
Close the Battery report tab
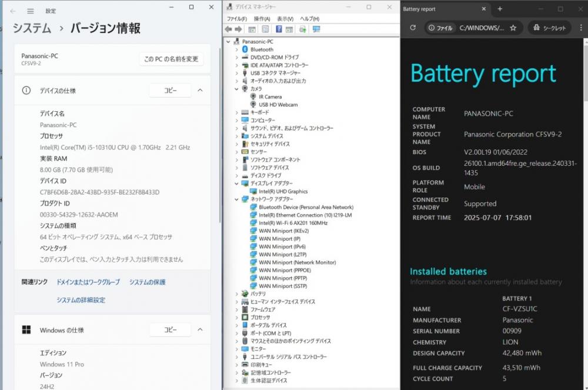[x=484, y=9]
